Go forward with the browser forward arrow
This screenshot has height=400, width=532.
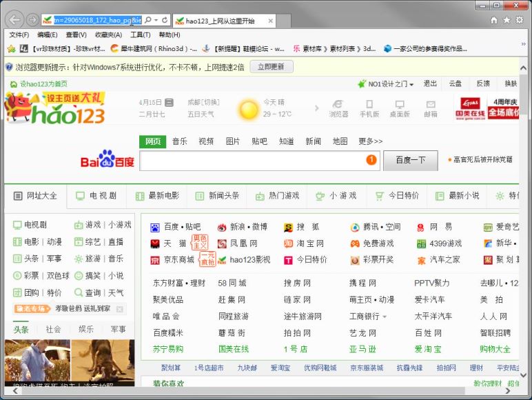pos(32,20)
